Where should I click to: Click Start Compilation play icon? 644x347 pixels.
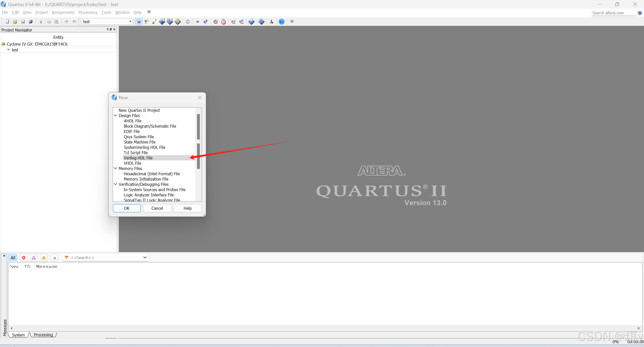198,22
